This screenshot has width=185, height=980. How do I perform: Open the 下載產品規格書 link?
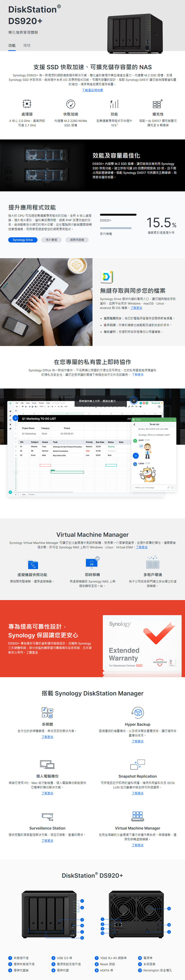click(x=92, y=90)
